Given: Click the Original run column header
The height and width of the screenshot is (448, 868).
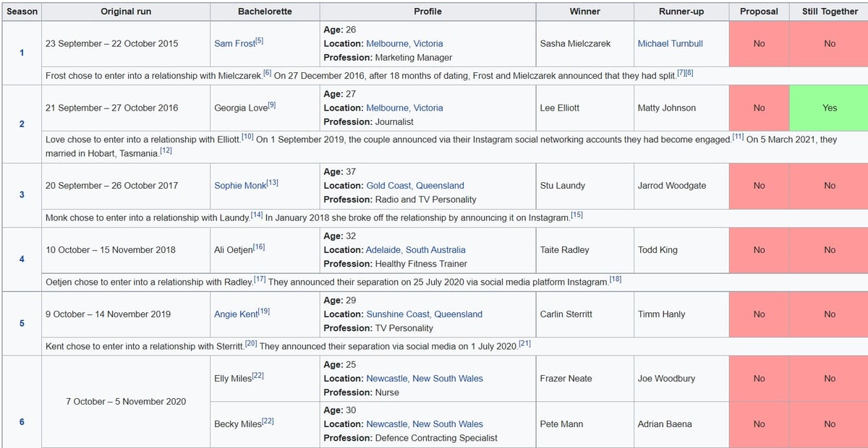Looking at the screenshot, I should (x=126, y=12).
